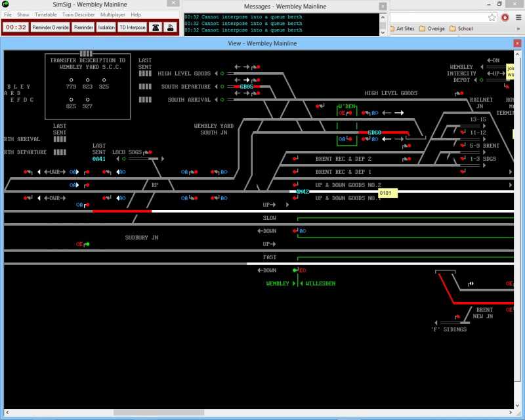Open the telephone calls icon in toolbar
Screen dimensions: 525x420
click(156, 28)
